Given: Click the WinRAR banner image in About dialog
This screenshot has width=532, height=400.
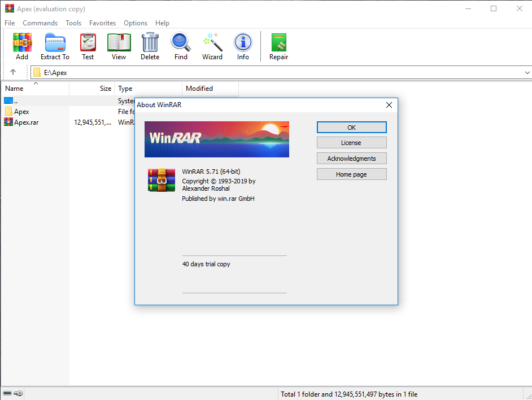Looking at the screenshot, I should pos(217,139).
